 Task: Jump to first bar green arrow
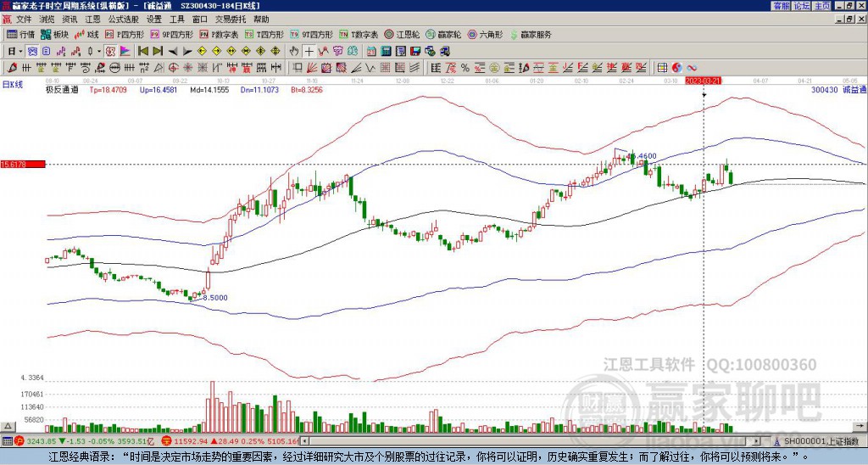[x=142, y=51]
